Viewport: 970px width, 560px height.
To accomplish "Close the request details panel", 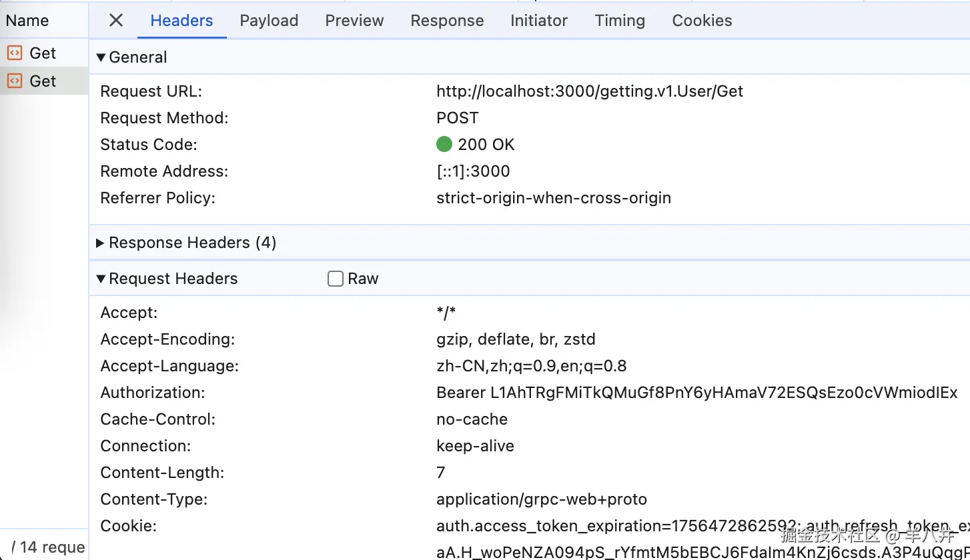I will [116, 21].
